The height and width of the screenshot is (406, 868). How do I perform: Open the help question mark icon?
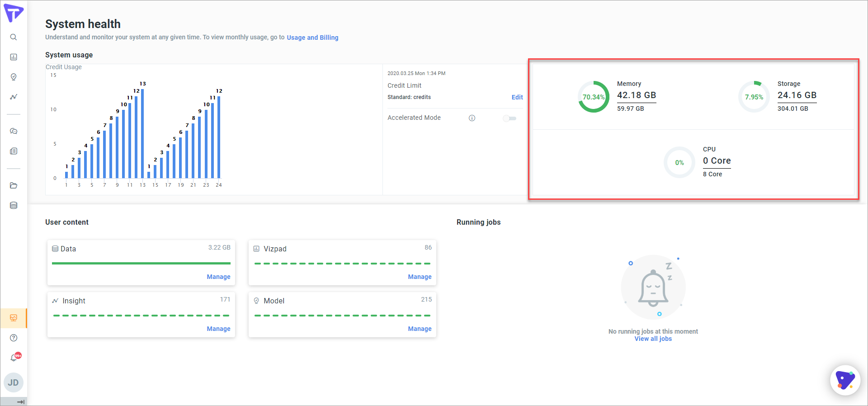pyautogui.click(x=14, y=338)
